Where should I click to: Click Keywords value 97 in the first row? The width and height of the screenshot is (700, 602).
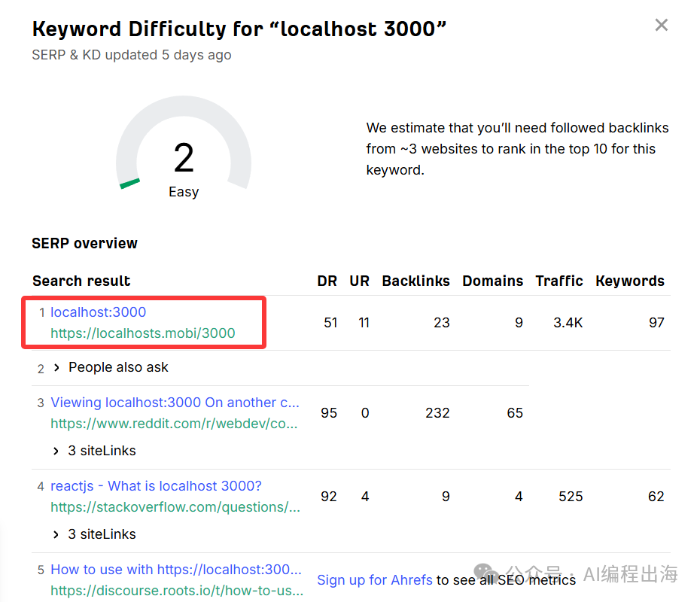(656, 323)
